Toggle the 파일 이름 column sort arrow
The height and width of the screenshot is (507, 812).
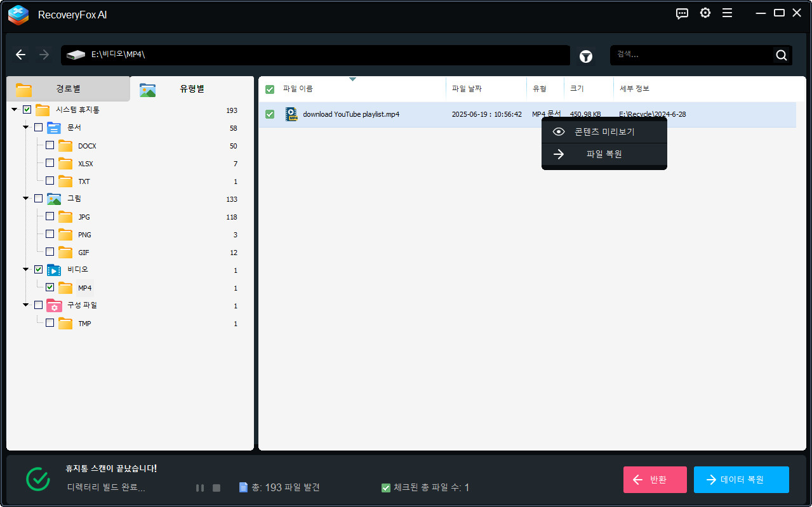[353, 81]
